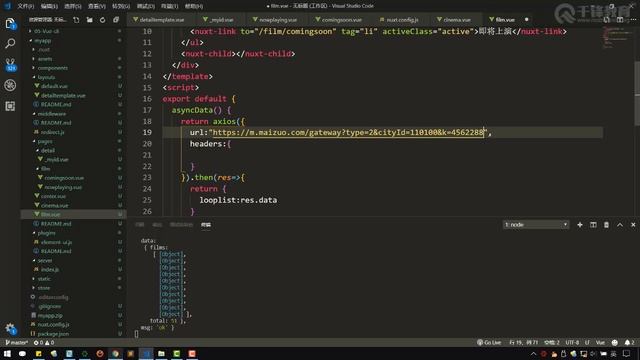Open errors and warnings count in status bar
The image size is (640, 360).
[44, 342]
